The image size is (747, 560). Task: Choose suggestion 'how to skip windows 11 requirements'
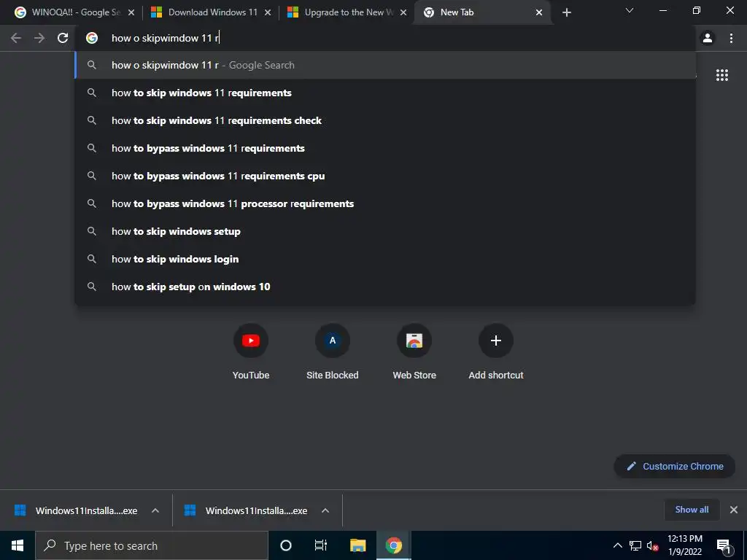pos(385,93)
